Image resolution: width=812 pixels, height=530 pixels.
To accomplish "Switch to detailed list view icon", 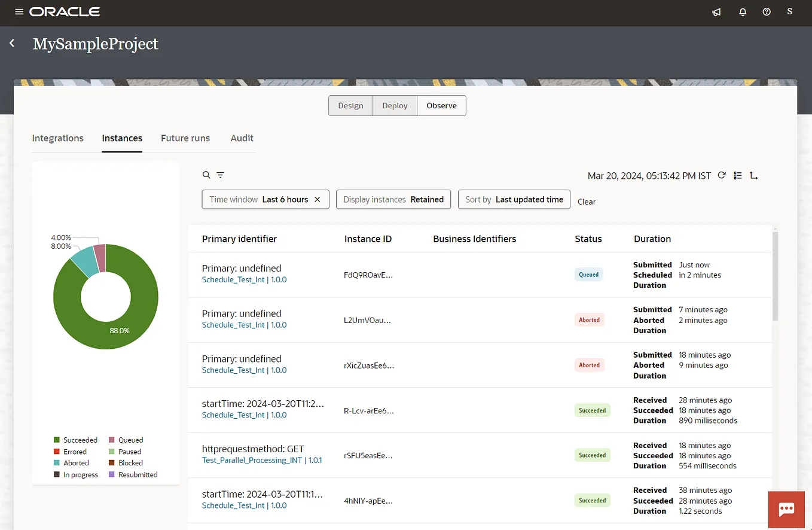I will click(738, 175).
